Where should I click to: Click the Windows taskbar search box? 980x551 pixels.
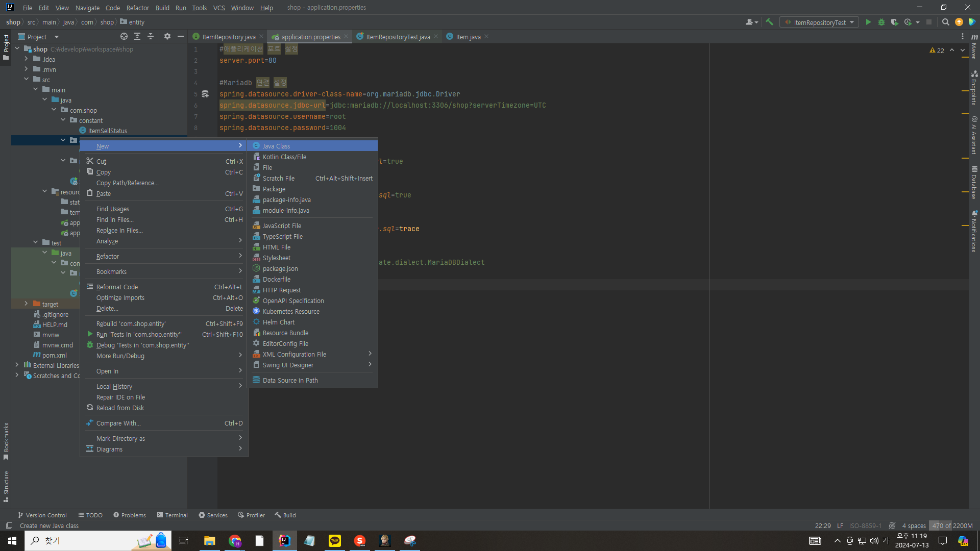point(99,541)
